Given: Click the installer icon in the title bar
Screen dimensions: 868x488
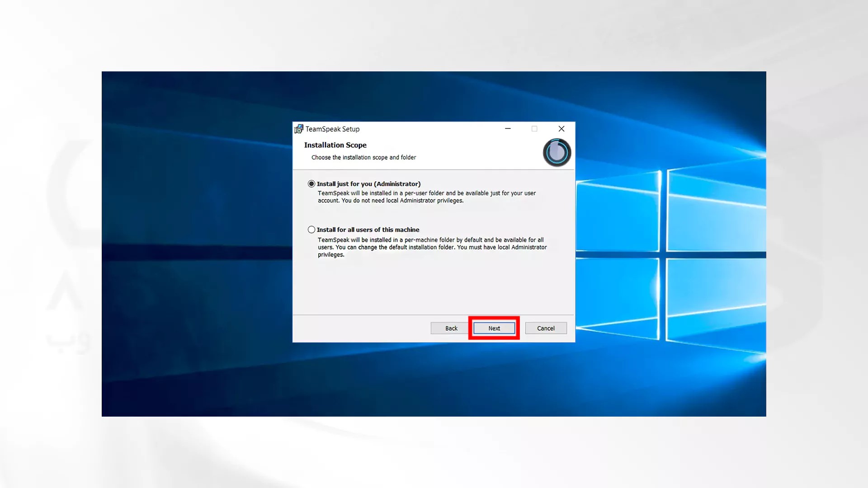Looking at the screenshot, I should click(x=299, y=129).
